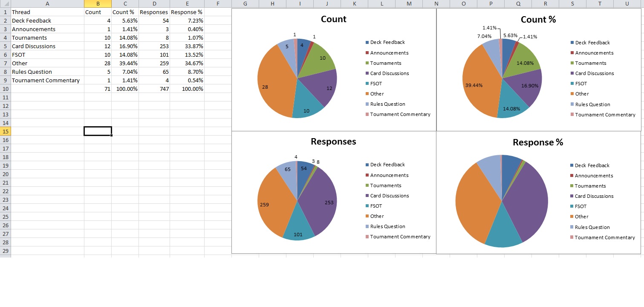Click the green slice labeled 10 in Count chart
The image size is (644, 307).
tap(320, 60)
